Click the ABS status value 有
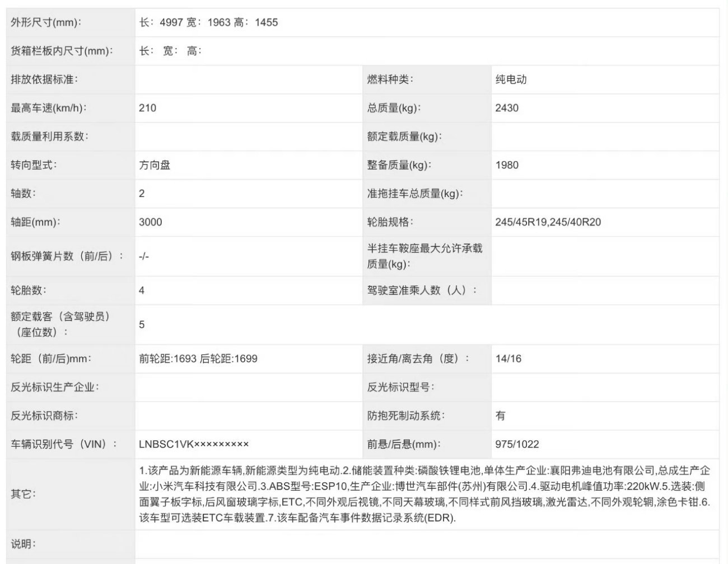Viewport: 728px width, 564px height. (501, 414)
